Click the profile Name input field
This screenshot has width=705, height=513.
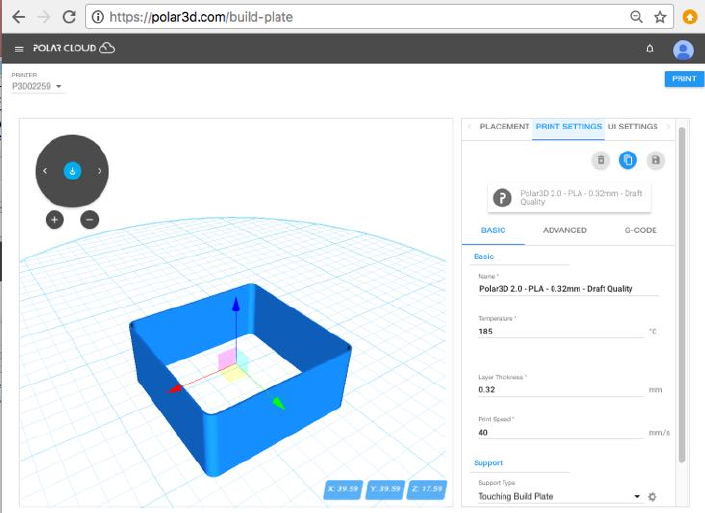pyautogui.click(x=568, y=289)
